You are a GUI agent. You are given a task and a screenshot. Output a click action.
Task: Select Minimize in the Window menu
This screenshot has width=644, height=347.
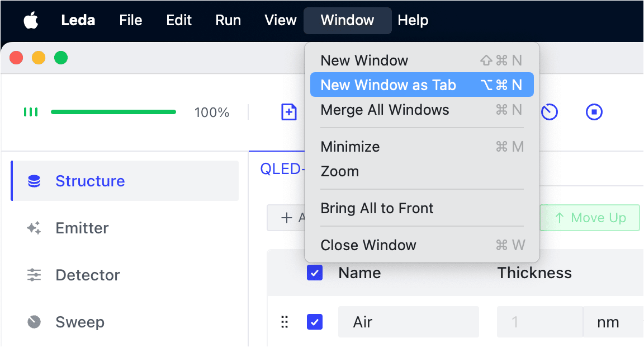pos(422,147)
